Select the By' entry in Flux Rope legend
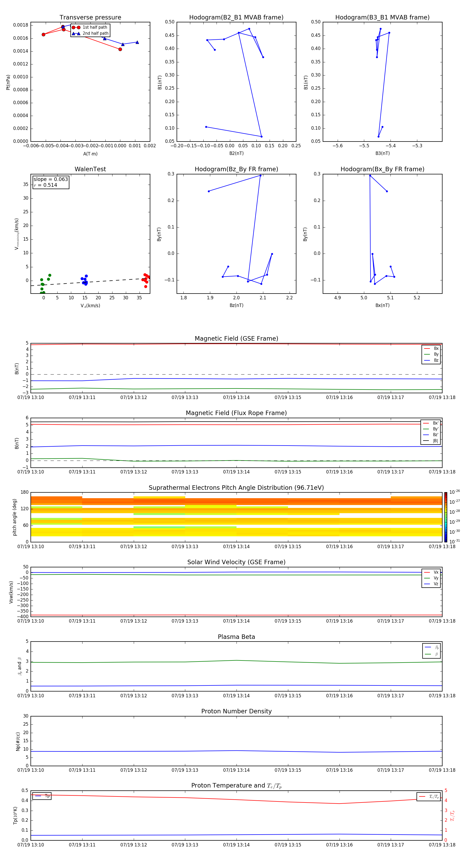The height and width of the screenshot is (868, 473). coord(431,429)
